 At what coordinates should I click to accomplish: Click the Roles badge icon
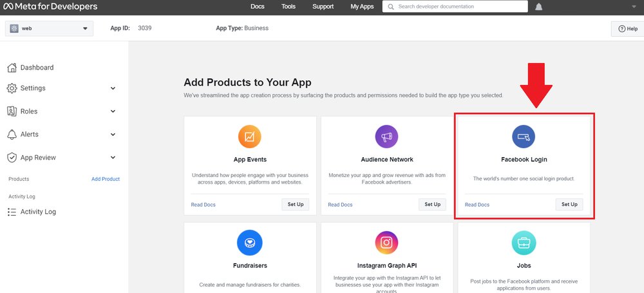12,111
